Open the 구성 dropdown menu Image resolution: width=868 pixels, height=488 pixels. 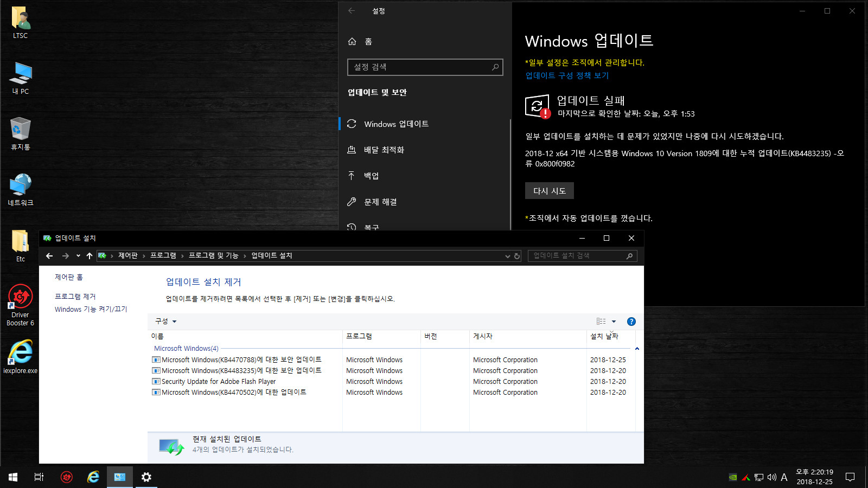(x=166, y=322)
